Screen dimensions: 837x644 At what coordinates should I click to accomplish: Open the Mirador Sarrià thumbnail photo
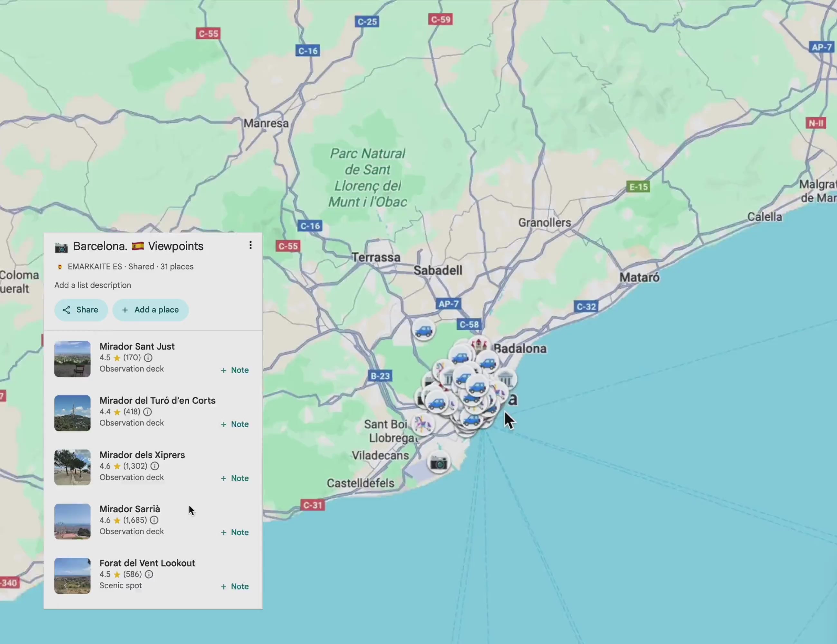[72, 521]
